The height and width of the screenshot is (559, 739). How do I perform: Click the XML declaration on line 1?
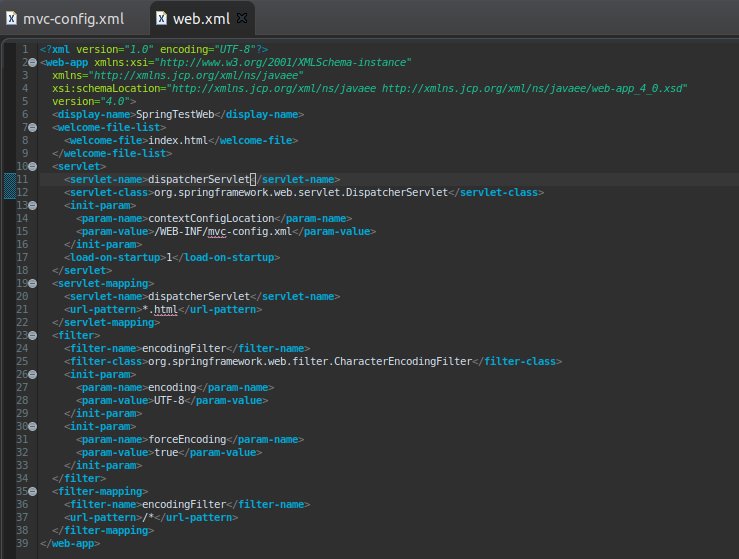[x=154, y=49]
